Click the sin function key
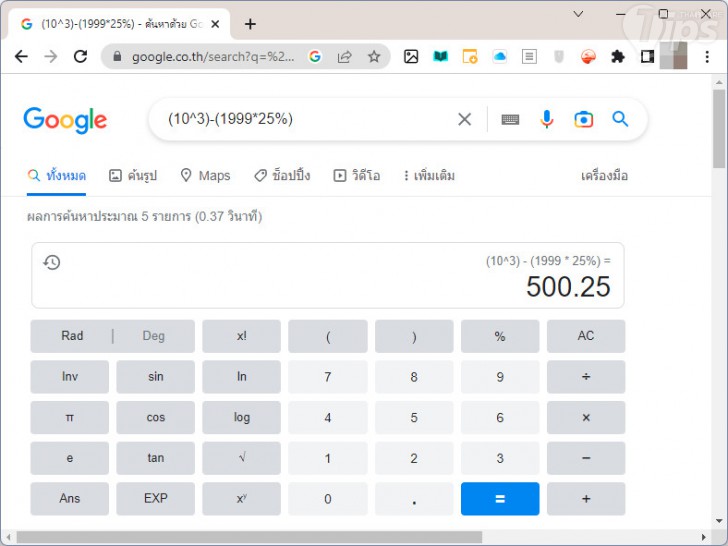Image resolution: width=728 pixels, height=546 pixels. (x=156, y=377)
